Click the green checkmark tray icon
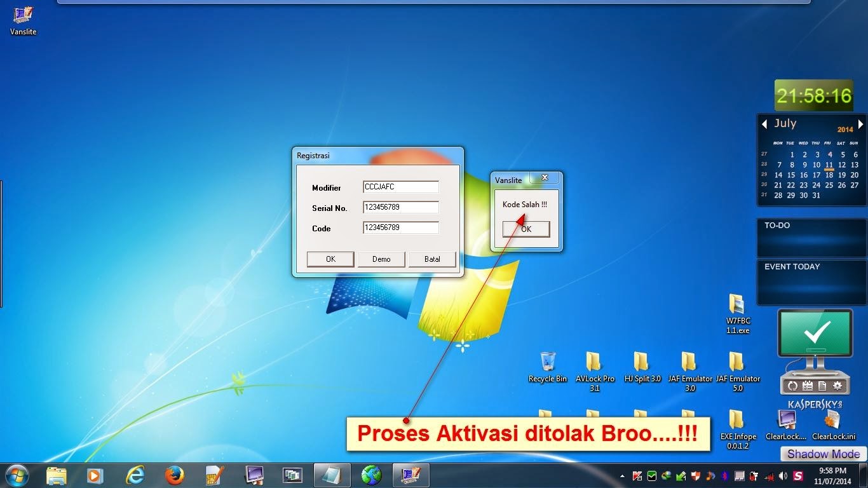The image size is (868, 488). (x=652, y=476)
